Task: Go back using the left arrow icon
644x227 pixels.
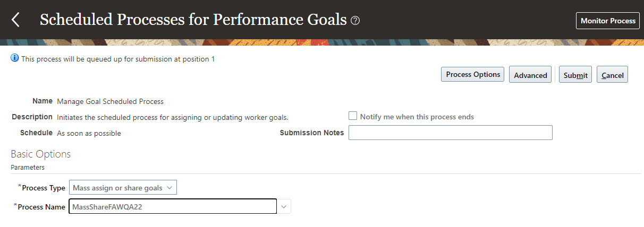Action: tap(15, 21)
